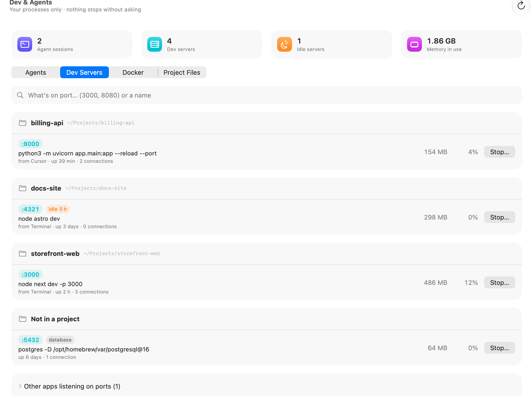
Task: Click the Agent sessions terminal icon
Action: [25, 44]
